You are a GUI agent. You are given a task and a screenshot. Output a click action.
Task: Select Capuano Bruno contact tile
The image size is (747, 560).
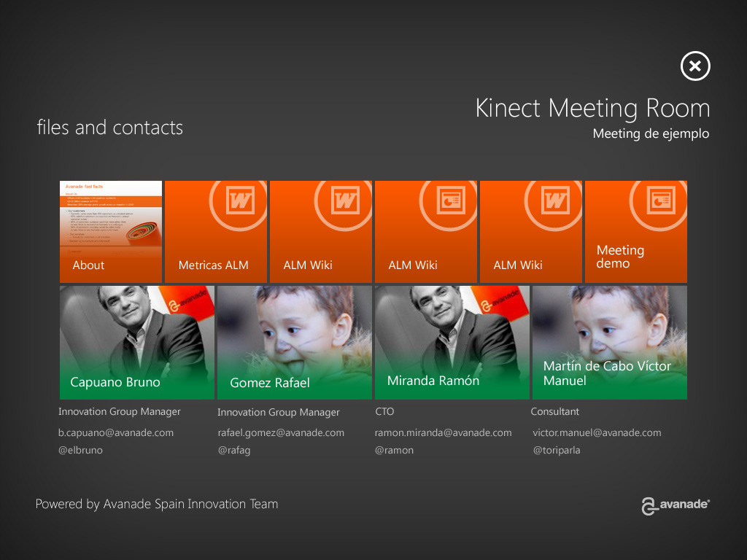[x=137, y=343]
